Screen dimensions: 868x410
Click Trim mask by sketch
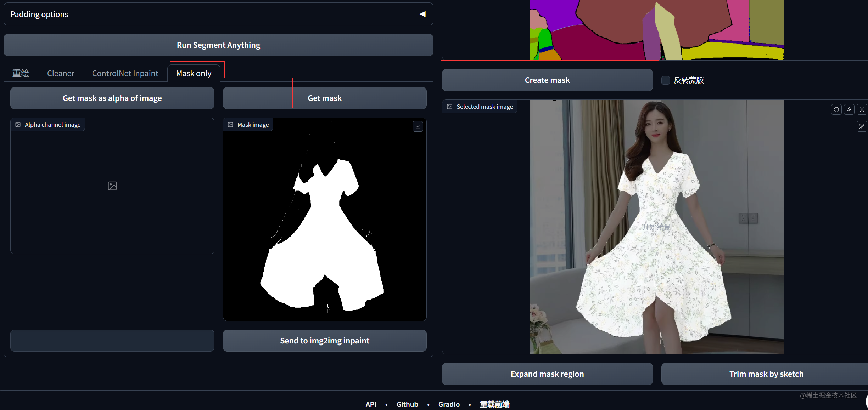(765, 374)
